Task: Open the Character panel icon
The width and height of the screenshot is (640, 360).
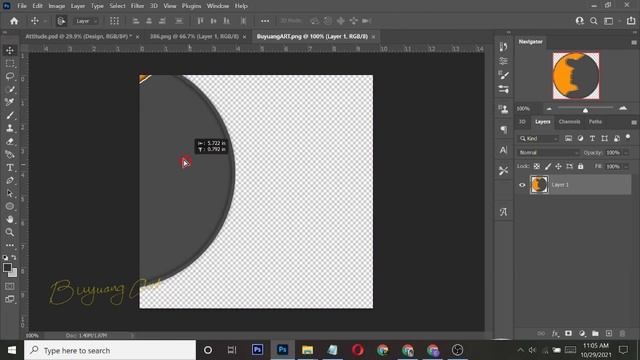Action: point(504,150)
